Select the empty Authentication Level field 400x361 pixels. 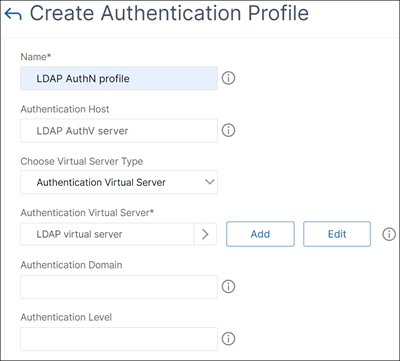click(119, 339)
